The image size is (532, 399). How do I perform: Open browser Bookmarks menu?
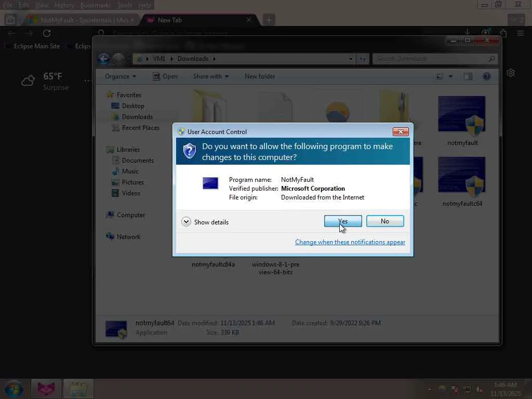point(96,5)
